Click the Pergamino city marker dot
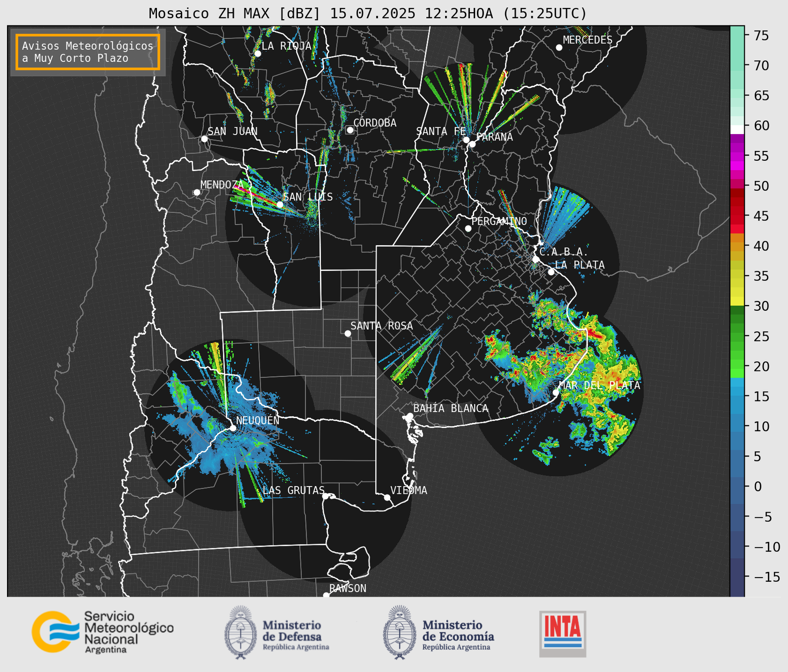 tap(468, 229)
